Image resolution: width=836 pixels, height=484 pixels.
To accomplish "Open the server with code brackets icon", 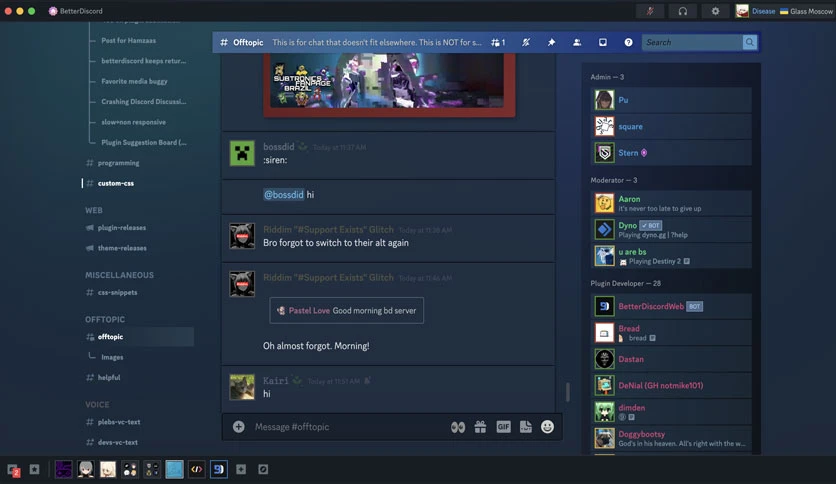I will click(x=196, y=470).
